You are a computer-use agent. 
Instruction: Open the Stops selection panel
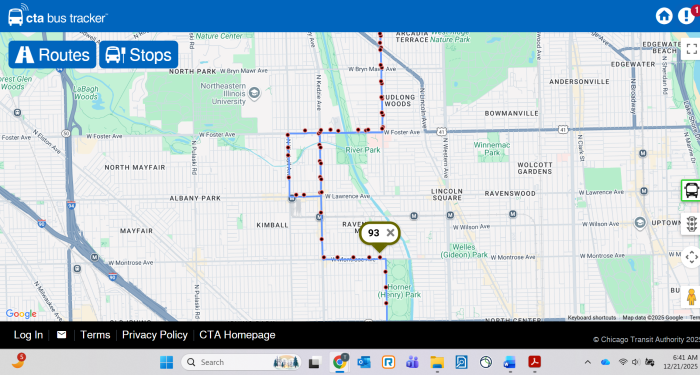tap(139, 55)
